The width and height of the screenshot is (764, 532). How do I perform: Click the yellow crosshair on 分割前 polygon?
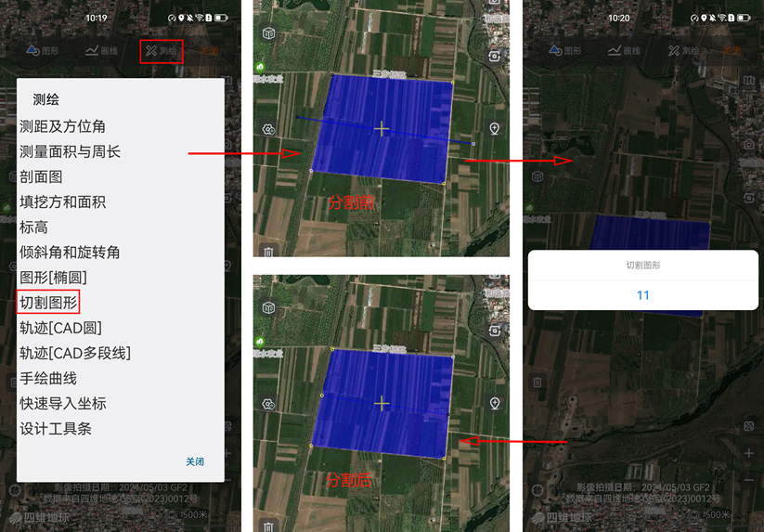(382, 128)
